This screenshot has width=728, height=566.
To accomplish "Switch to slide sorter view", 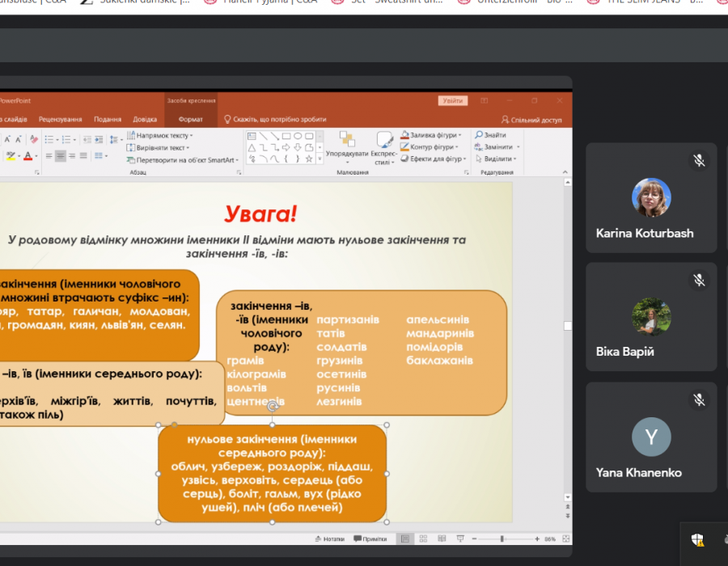I will click(424, 539).
